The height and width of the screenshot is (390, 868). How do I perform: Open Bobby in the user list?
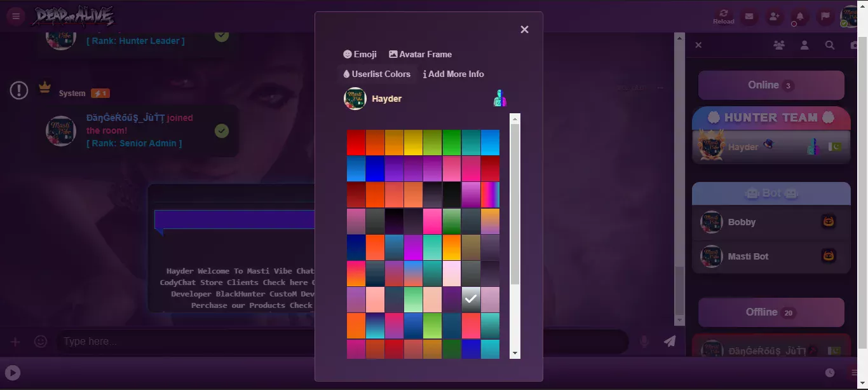[771, 222]
